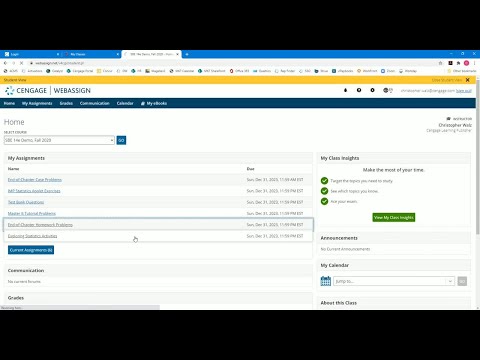The width and height of the screenshot is (480, 360).
Task: Stop loading the page with the X button
Action: tap(21, 63)
